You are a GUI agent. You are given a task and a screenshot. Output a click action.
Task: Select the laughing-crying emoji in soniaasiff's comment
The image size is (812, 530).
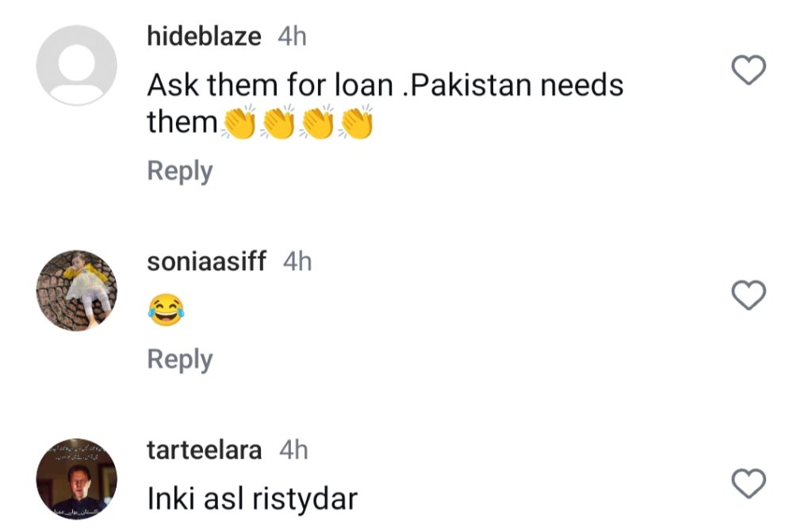[166, 310]
